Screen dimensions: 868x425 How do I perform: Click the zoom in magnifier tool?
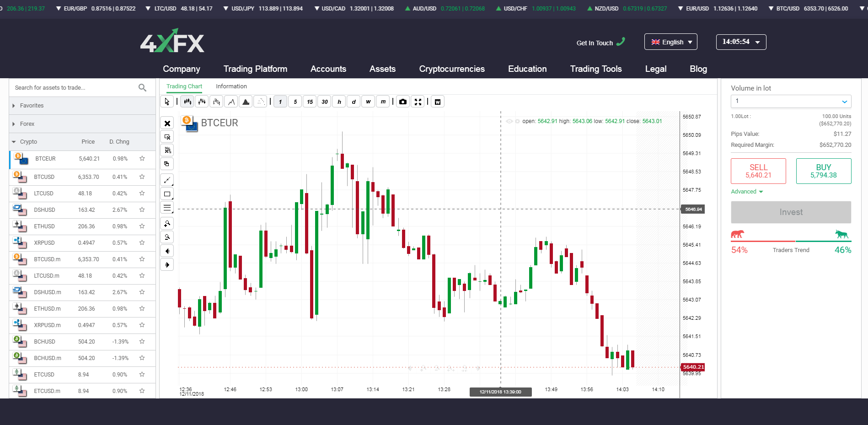click(x=167, y=223)
